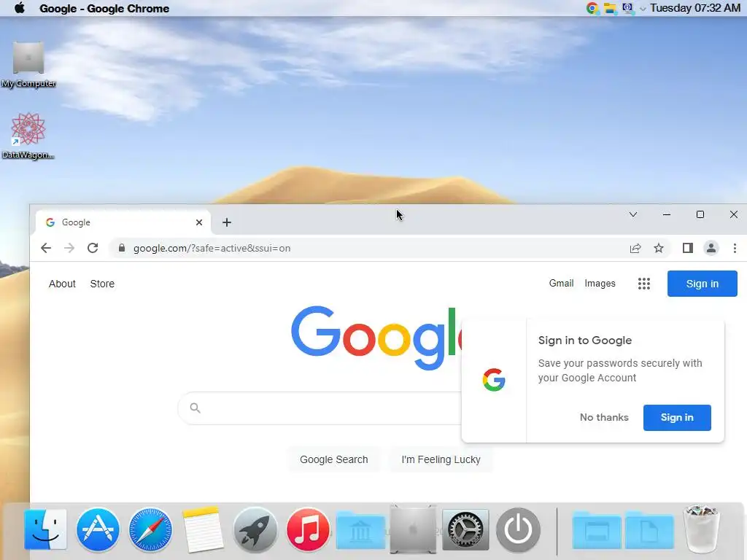Open the window folder icon in dock
Screen dimensions: 747x560
597,531
